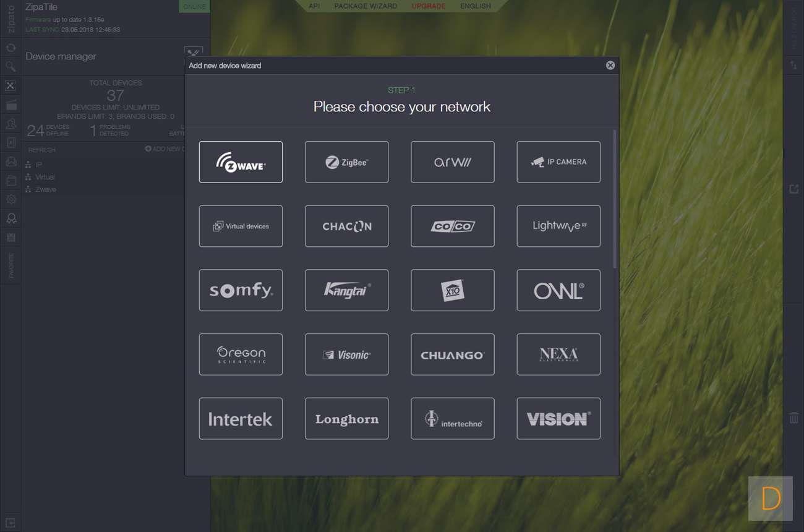Open the clapperboard scenes sidebar icon
804x532 pixels.
[11, 105]
